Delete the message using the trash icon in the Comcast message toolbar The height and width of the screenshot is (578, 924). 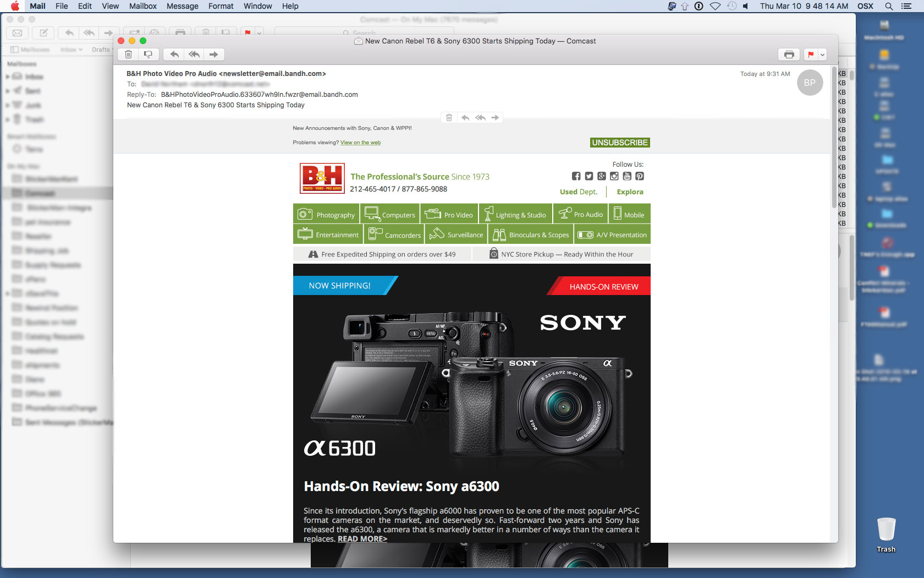pos(128,54)
